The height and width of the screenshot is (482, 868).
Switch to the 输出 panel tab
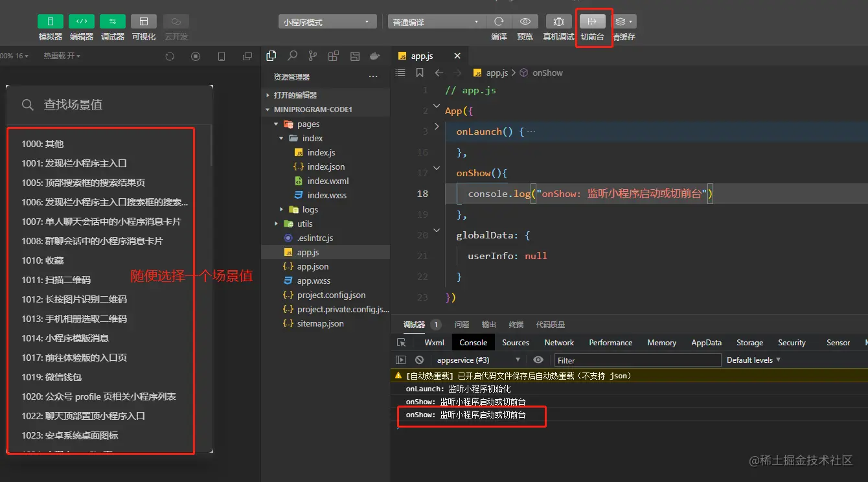[488, 325]
